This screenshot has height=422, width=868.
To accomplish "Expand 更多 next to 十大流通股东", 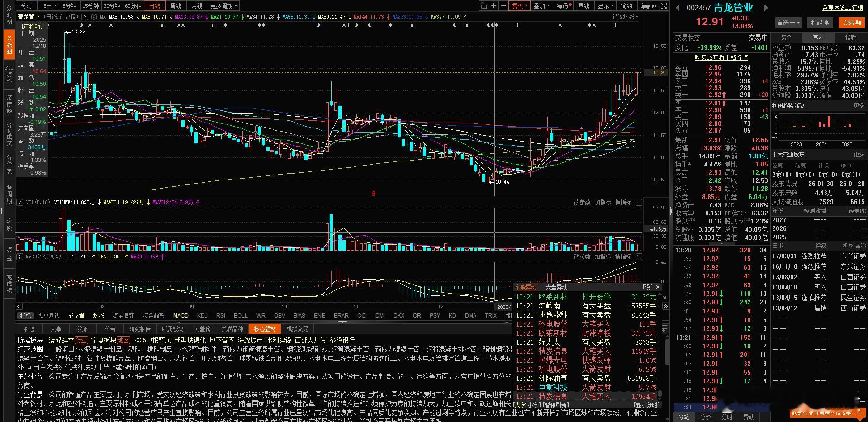I will tap(859, 155).
